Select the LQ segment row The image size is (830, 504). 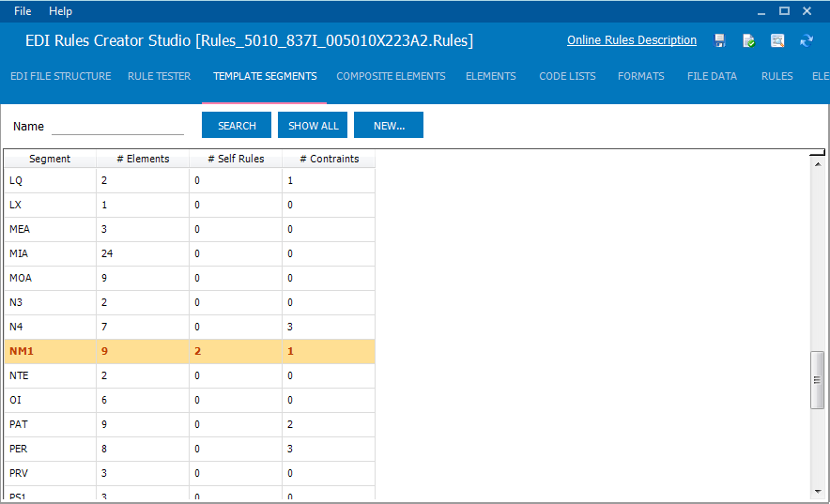pyautogui.click(x=190, y=180)
